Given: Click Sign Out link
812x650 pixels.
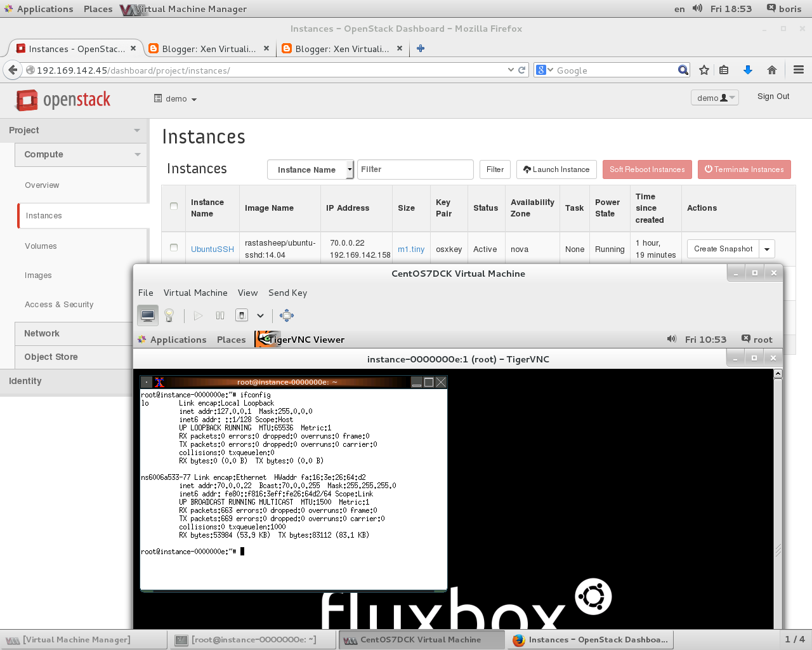Looking at the screenshot, I should 773,96.
